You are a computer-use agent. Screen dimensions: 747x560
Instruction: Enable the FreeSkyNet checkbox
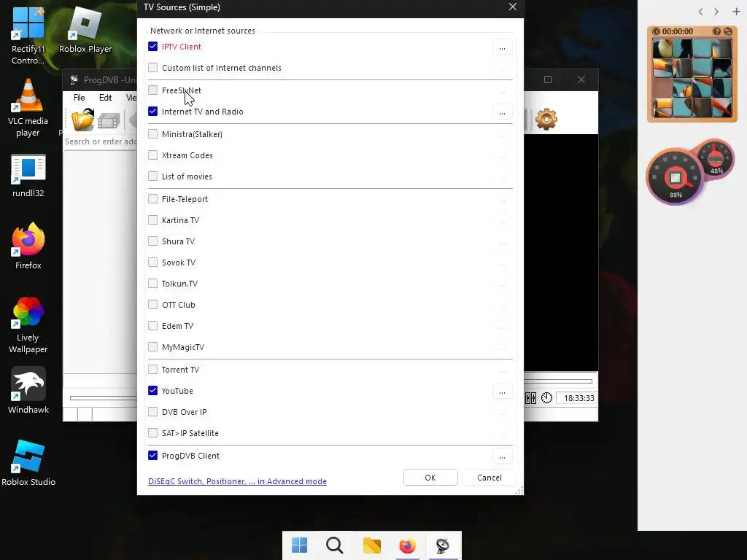[153, 90]
